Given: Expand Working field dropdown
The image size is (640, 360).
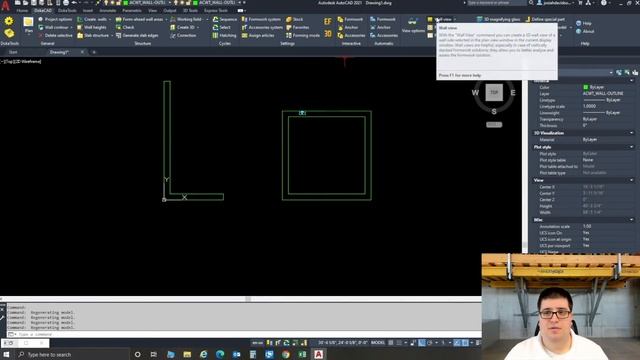Looking at the screenshot, I should [x=206, y=19].
